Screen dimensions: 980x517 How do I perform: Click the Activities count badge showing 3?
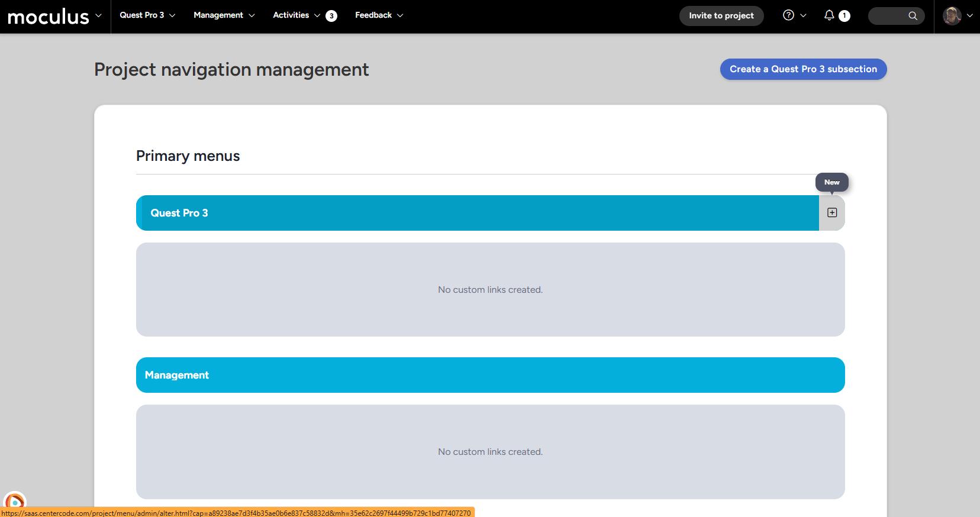[331, 16]
